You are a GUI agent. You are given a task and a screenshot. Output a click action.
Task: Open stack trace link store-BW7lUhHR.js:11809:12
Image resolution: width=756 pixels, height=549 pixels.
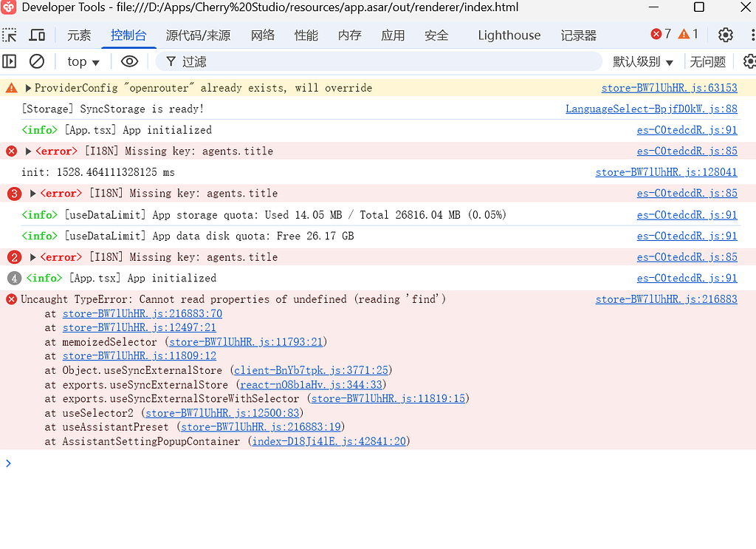click(140, 356)
